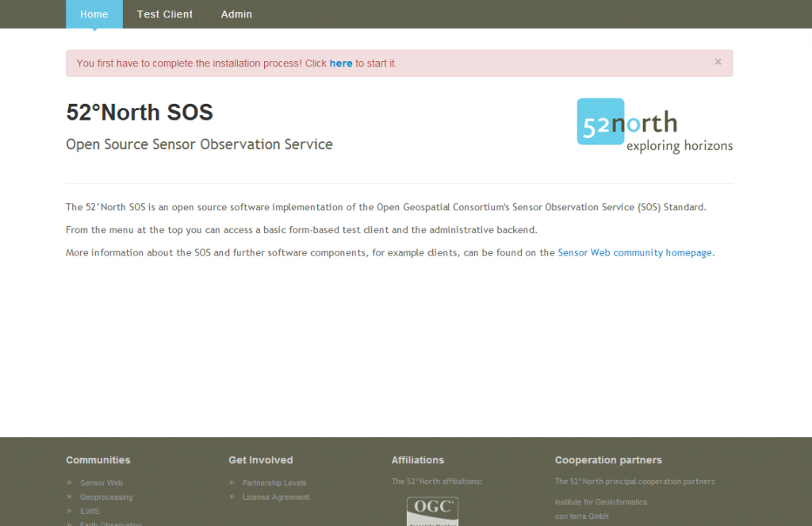Click the 'Communities' footer heading

98,459
